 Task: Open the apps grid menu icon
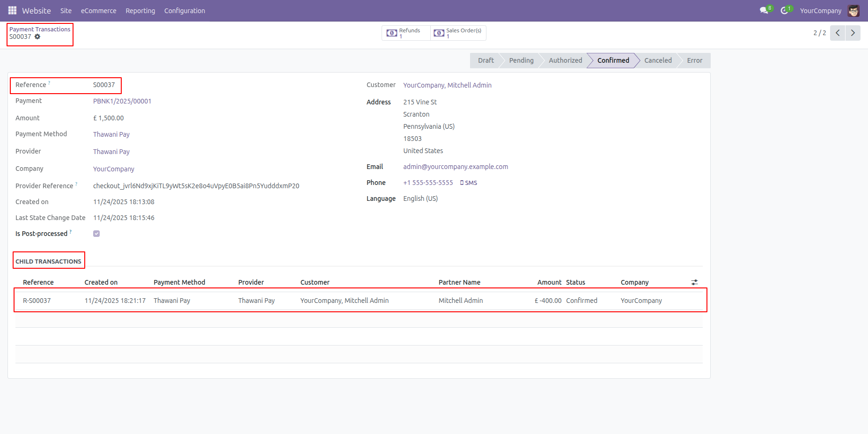(12, 10)
